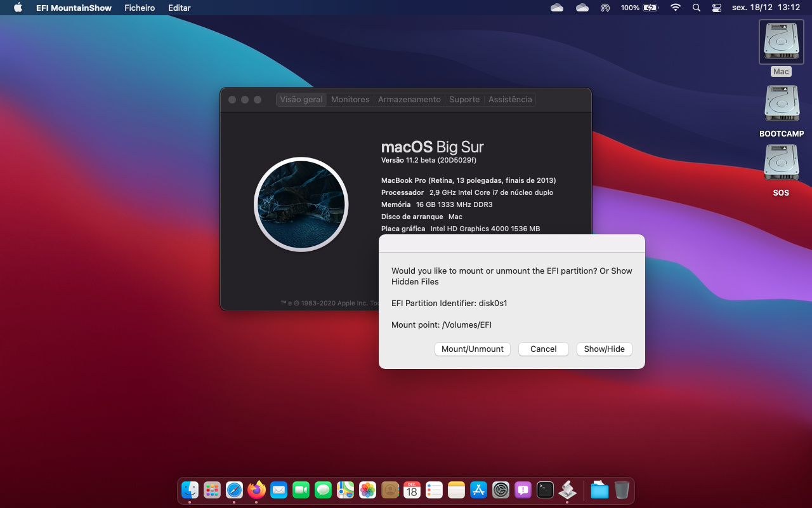Switch to the Armazenamento tab

tap(409, 100)
